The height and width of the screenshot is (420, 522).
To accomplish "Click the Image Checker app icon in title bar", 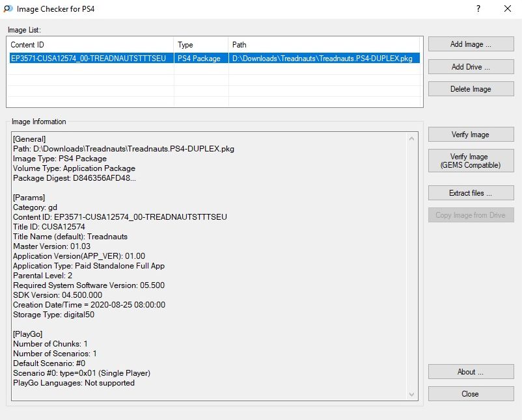I will [8, 9].
